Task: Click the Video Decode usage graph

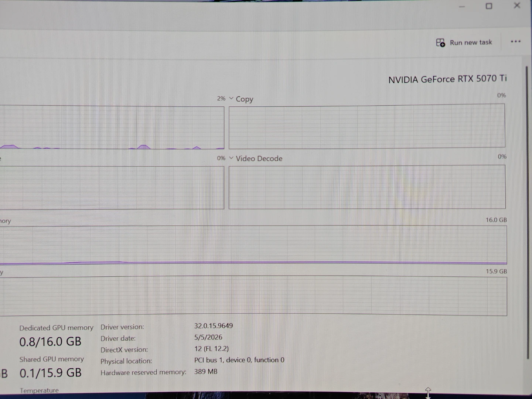Action: [x=367, y=187]
